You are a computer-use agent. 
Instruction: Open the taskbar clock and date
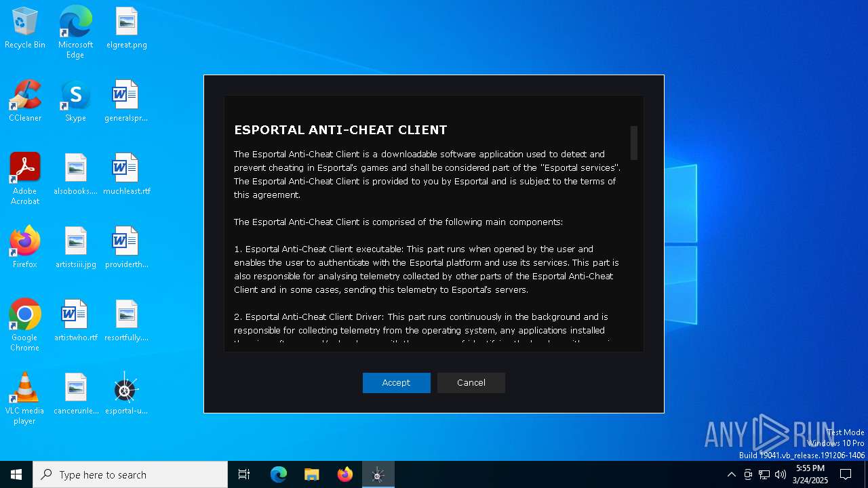point(810,474)
